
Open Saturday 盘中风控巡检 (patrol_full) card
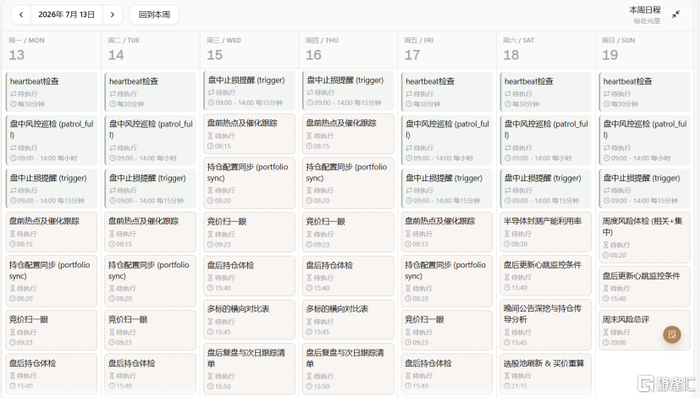pos(546,140)
